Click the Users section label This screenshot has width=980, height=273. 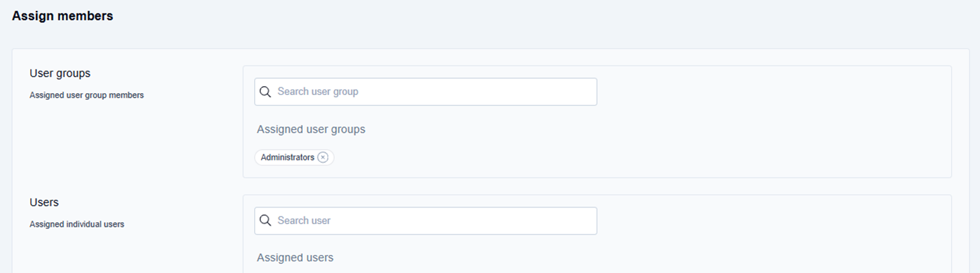[x=44, y=202]
